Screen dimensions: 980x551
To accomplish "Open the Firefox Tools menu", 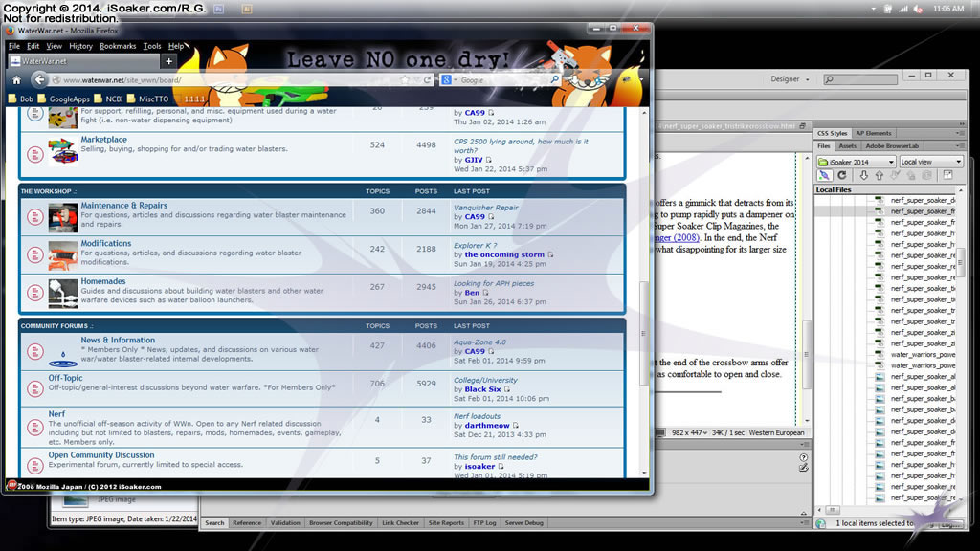I will tap(152, 46).
